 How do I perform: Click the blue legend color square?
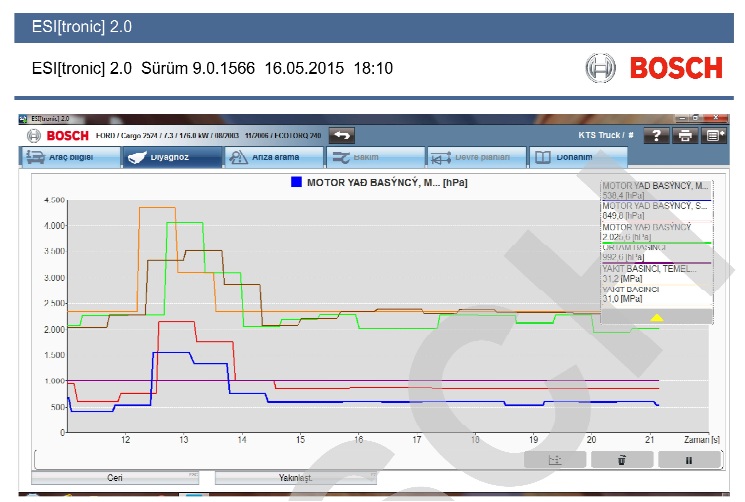(x=296, y=182)
